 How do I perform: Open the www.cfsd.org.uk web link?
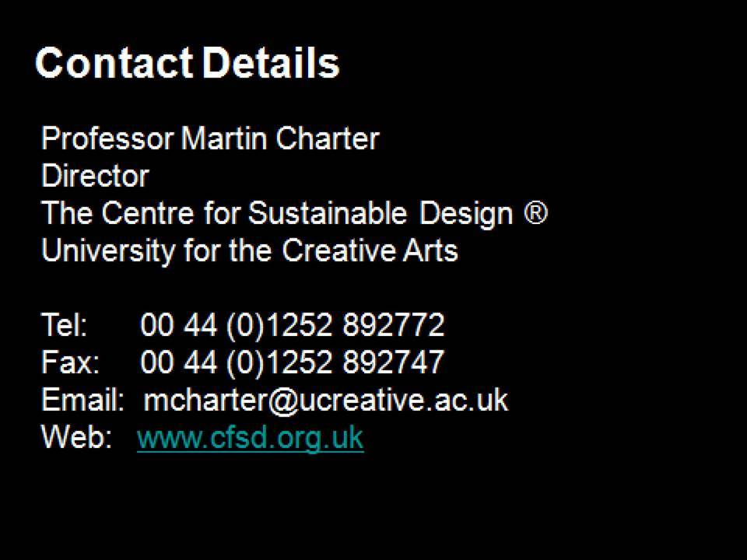(250, 437)
